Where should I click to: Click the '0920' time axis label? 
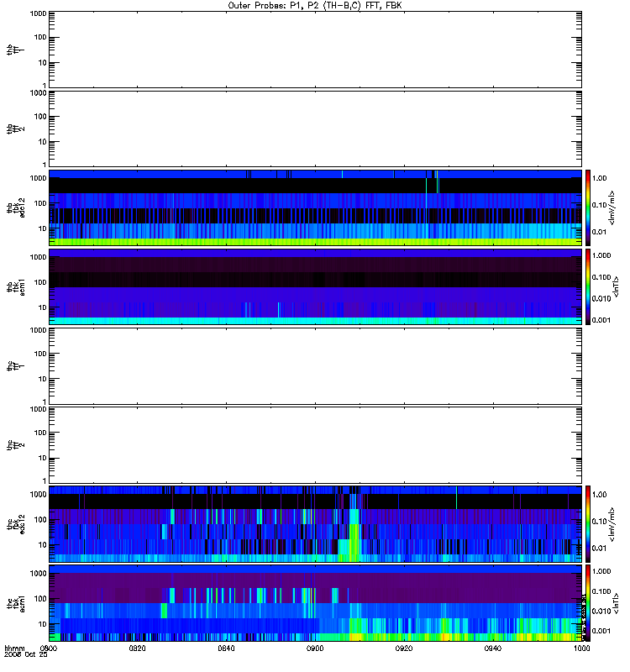pos(404,648)
